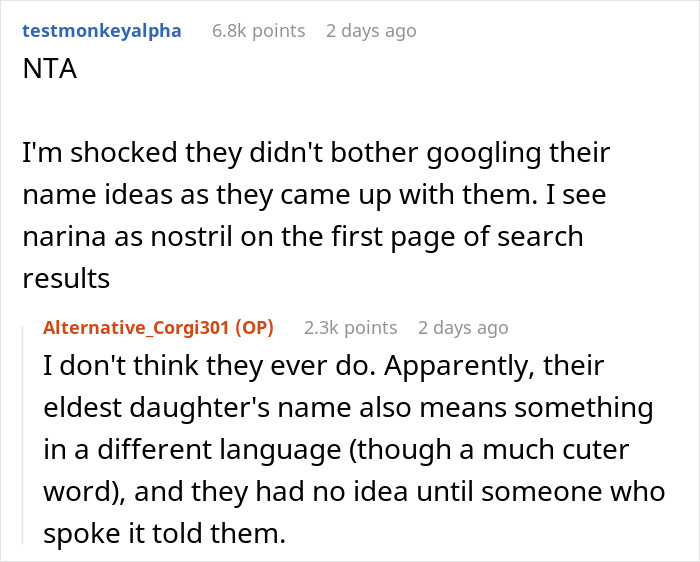The width and height of the screenshot is (700, 562).
Task: Click the reply's '2 days ago' timestamp
Action: (463, 328)
